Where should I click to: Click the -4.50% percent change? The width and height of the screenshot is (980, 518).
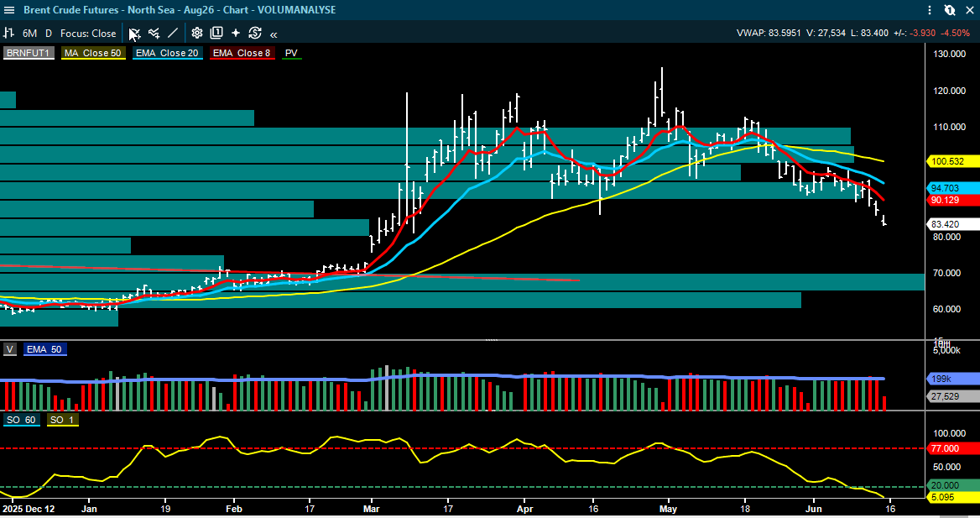[956, 33]
